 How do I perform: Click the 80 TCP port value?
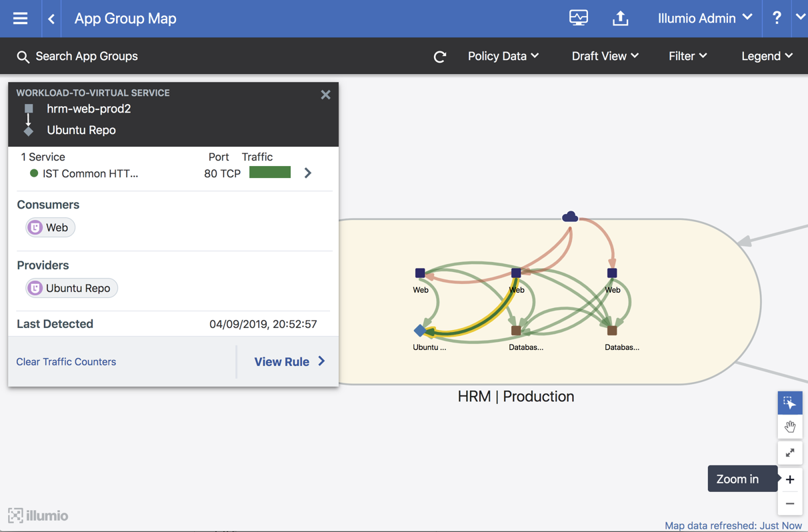point(222,173)
